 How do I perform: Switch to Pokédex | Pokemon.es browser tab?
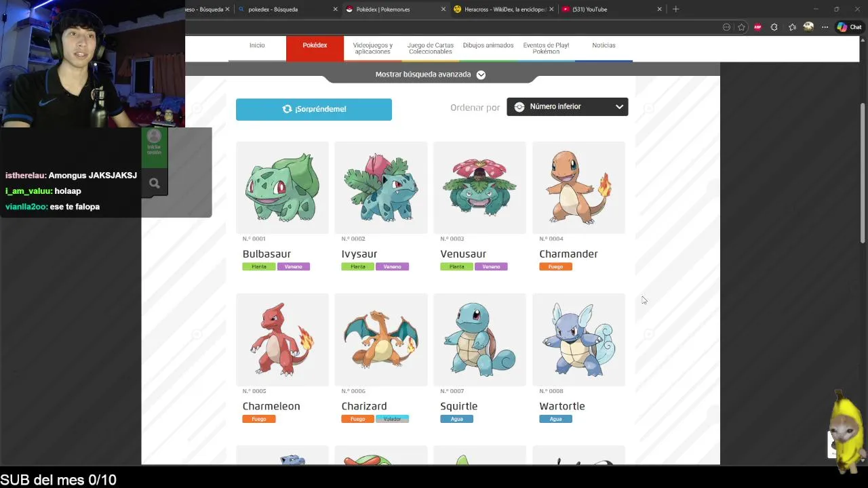pos(395,9)
